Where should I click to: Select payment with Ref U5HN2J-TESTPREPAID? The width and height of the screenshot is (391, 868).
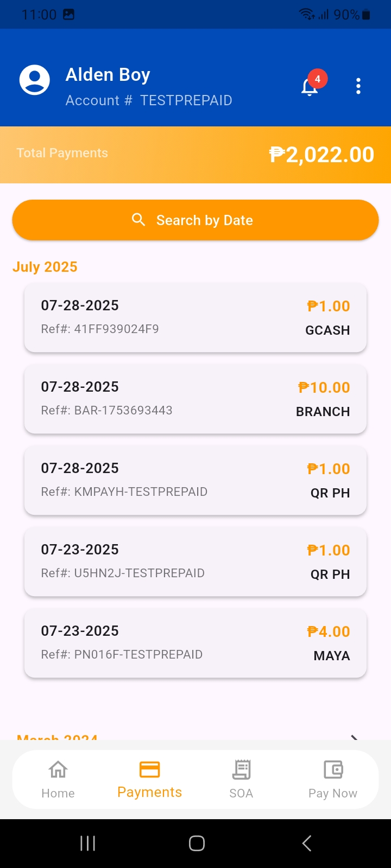(x=195, y=561)
